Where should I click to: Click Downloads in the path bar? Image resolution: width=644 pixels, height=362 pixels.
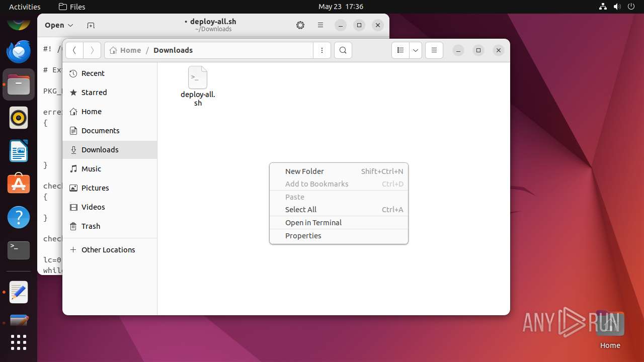pos(173,50)
